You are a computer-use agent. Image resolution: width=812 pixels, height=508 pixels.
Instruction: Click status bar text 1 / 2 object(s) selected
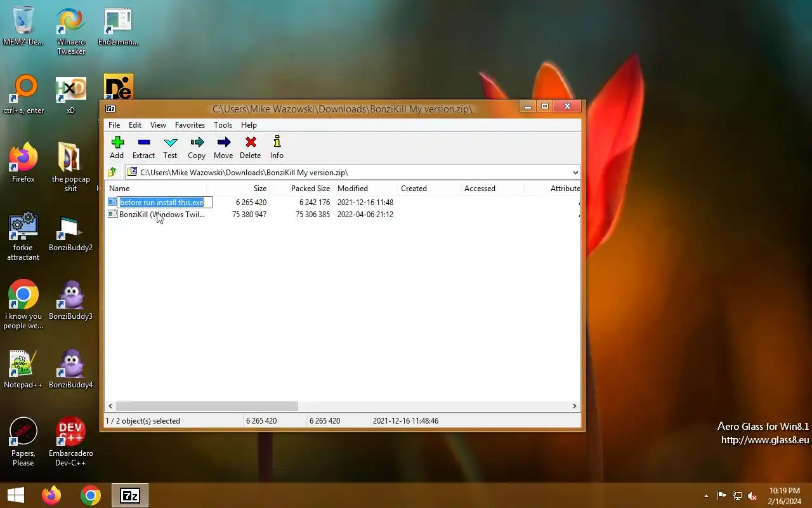tap(143, 421)
